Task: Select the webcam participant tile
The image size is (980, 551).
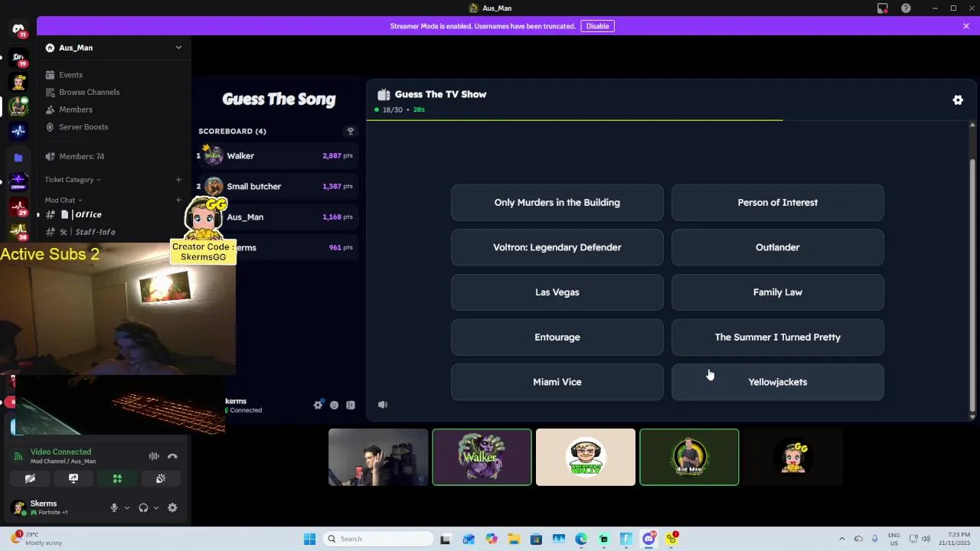Action: [x=378, y=457]
